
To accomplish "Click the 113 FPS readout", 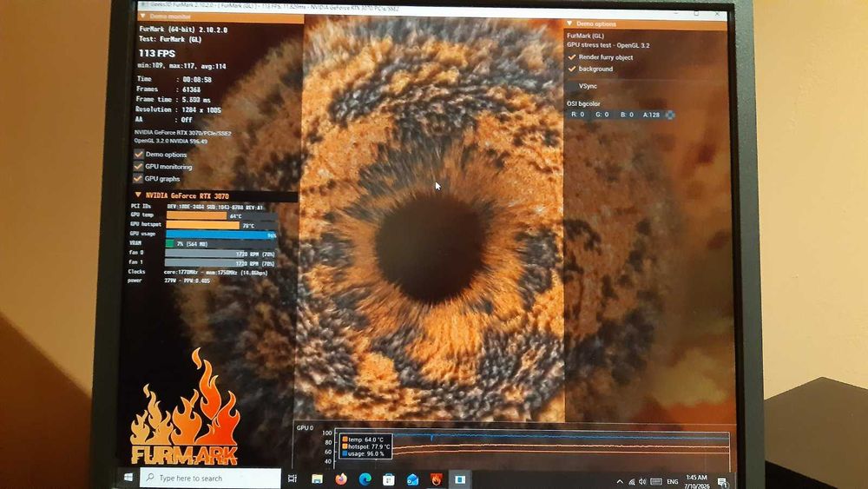I will (156, 53).
